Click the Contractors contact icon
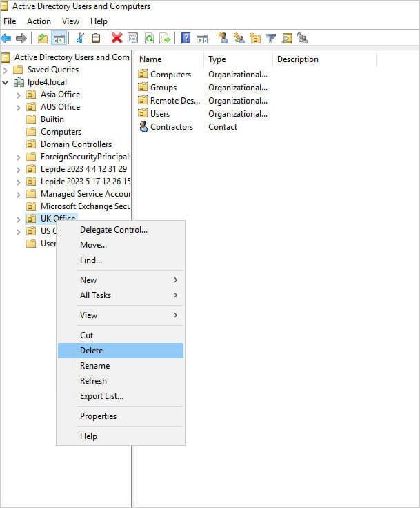This screenshot has width=420, height=508. 143,127
